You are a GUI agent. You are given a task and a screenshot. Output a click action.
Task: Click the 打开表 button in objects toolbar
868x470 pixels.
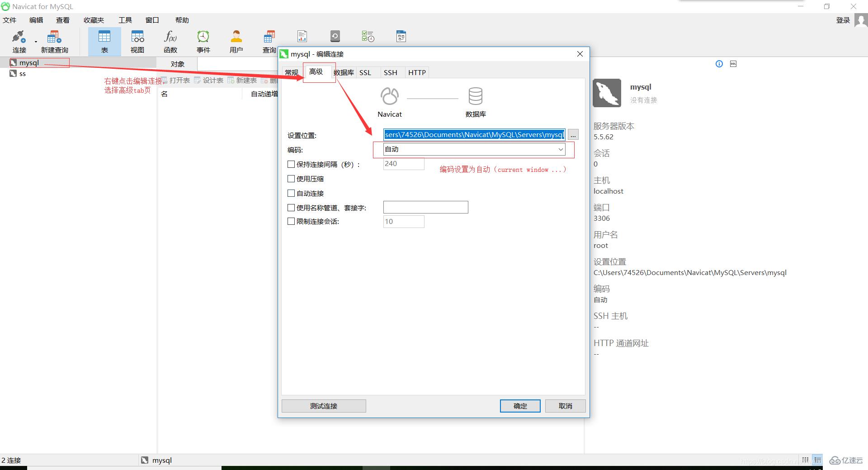tap(175, 80)
